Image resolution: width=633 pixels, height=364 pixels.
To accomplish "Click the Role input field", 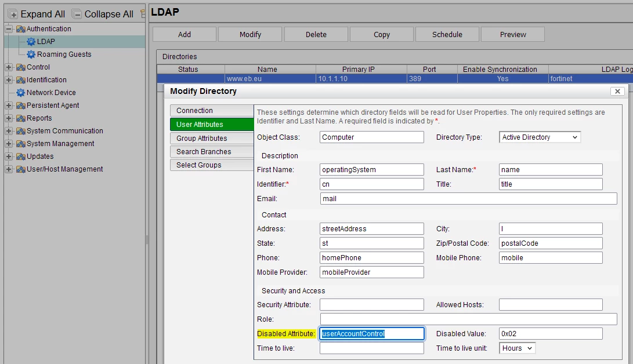I will [x=468, y=319].
